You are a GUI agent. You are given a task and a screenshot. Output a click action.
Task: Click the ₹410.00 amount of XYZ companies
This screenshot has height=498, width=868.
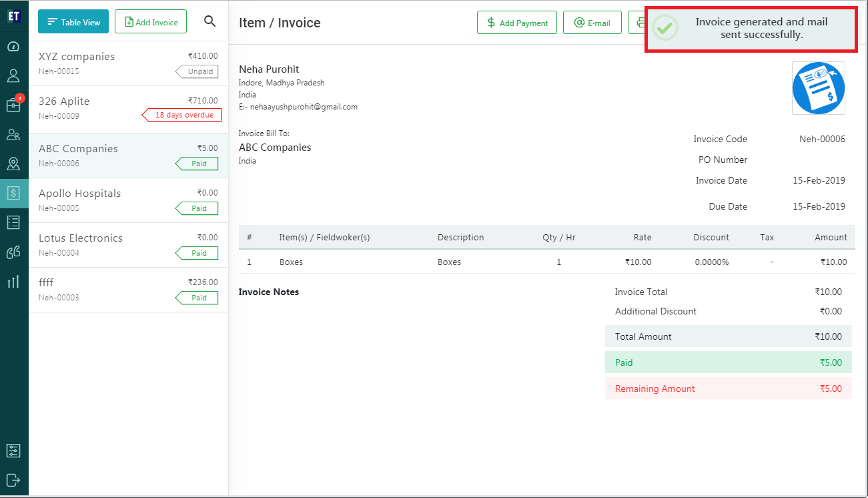click(x=203, y=57)
